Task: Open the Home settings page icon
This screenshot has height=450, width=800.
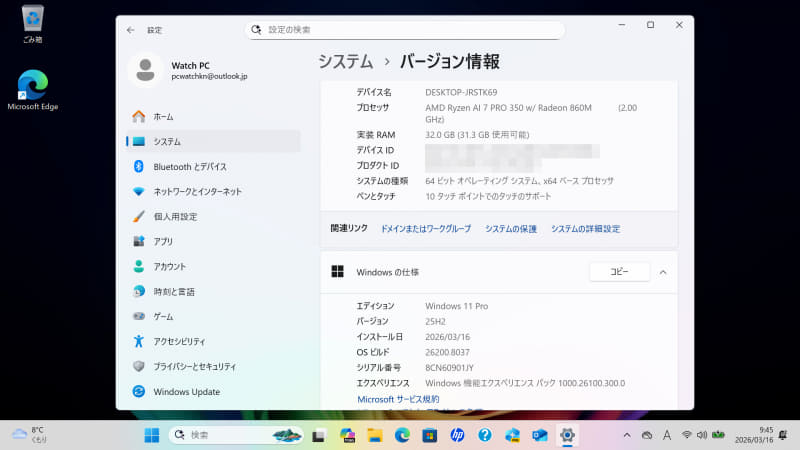Action: click(x=139, y=117)
